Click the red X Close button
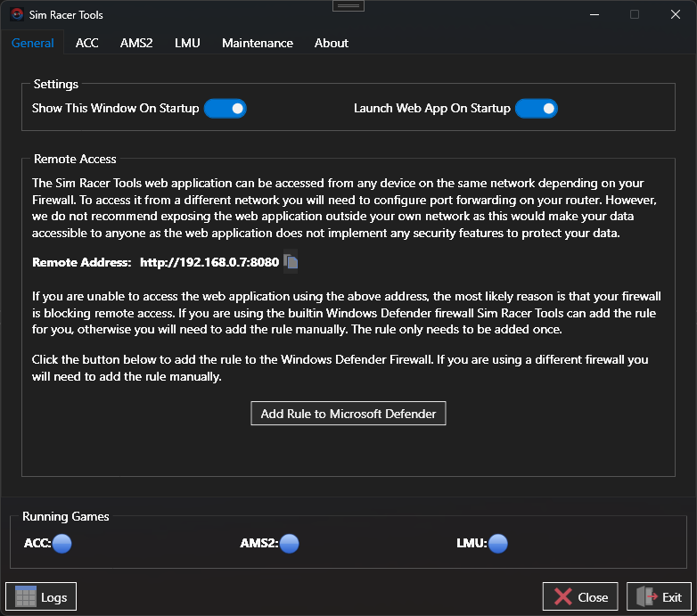 pyautogui.click(x=580, y=597)
